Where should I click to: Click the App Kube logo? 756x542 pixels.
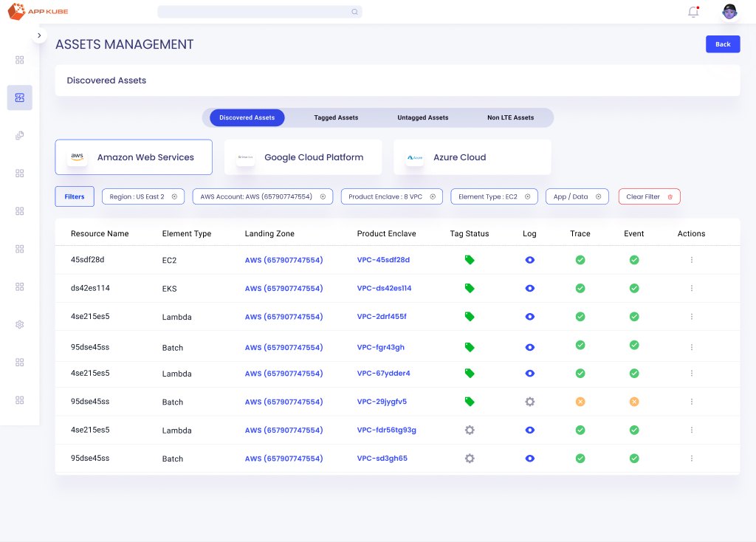(38, 12)
